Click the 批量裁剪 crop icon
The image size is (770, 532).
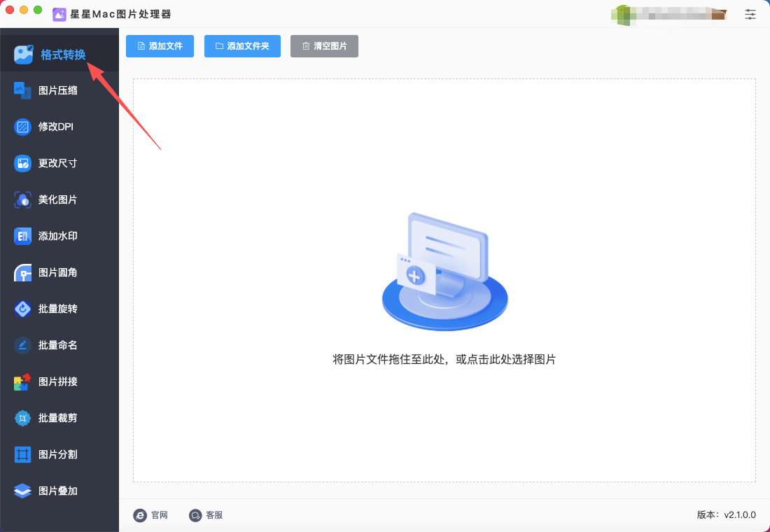coord(22,418)
